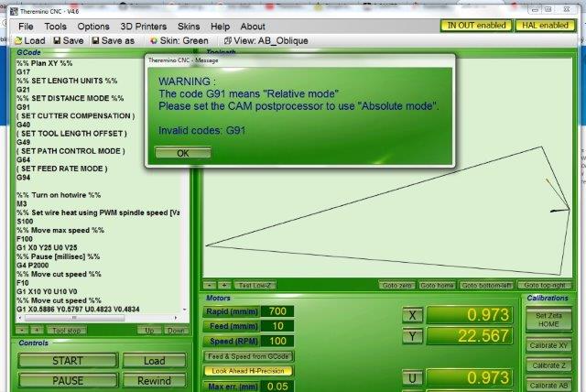Open the Options menu

[x=93, y=27]
